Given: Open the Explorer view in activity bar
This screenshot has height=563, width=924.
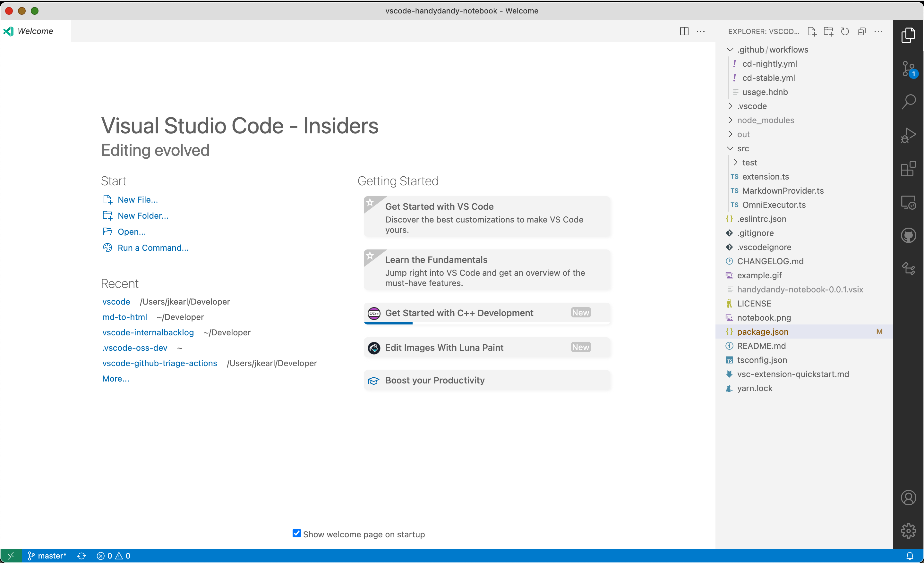Looking at the screenshot, I should click(908, 35).
